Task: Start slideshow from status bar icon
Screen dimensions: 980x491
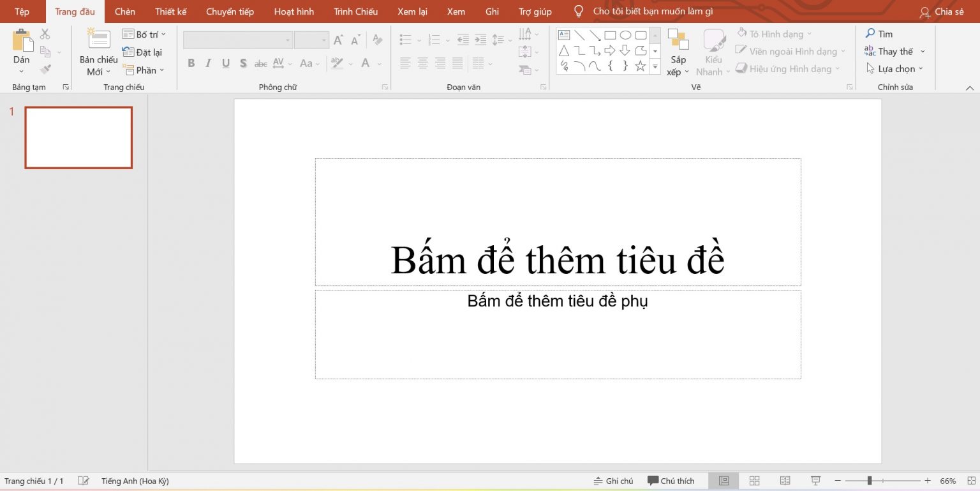Action: point(815,481)
